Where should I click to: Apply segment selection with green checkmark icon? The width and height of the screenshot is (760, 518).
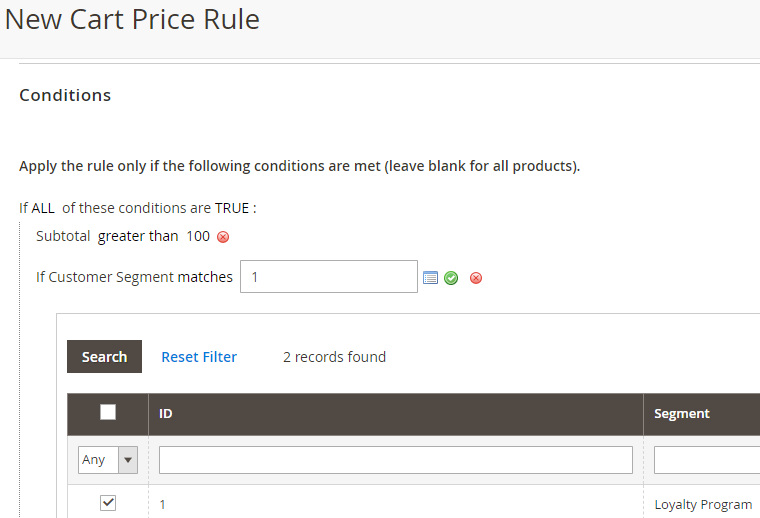[451, 278]
